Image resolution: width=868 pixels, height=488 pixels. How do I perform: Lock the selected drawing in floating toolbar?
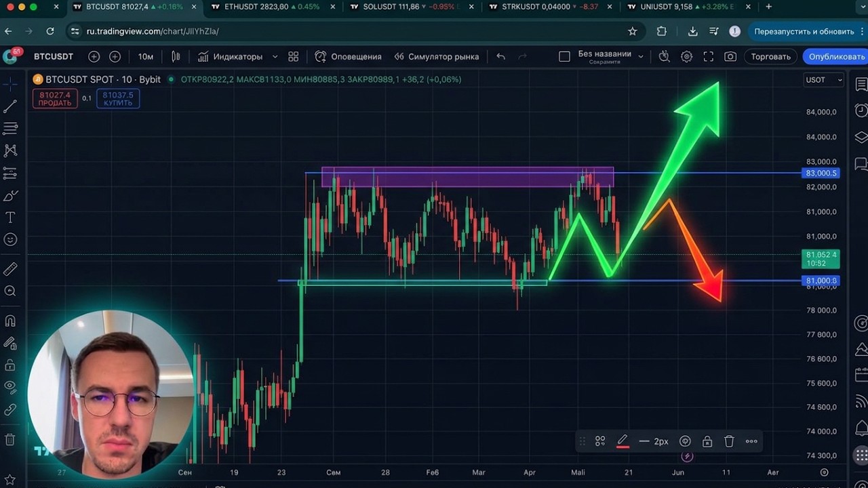click(x=707, y=441)
